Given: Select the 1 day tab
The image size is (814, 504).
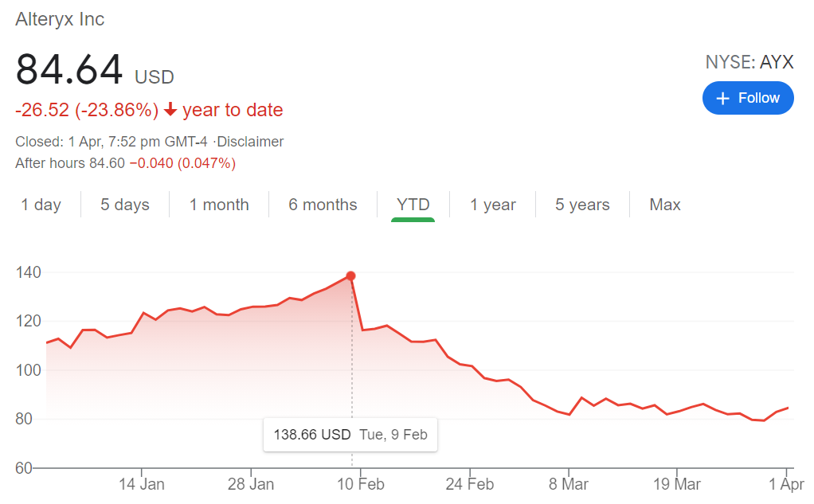Looking at the screenshot, I should pyautogui.click(x=41, y=205).
